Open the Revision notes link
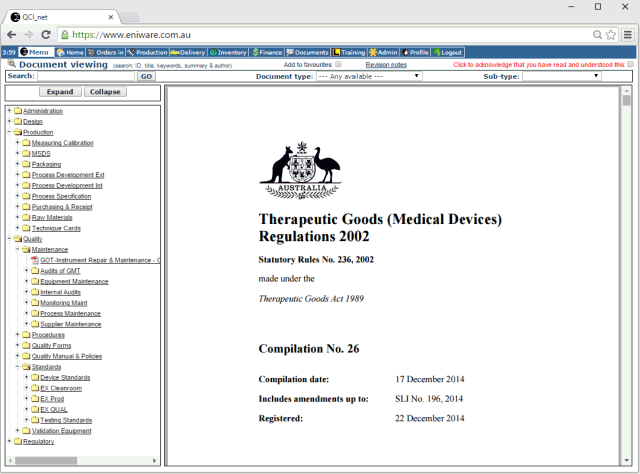 coord(386,65)
